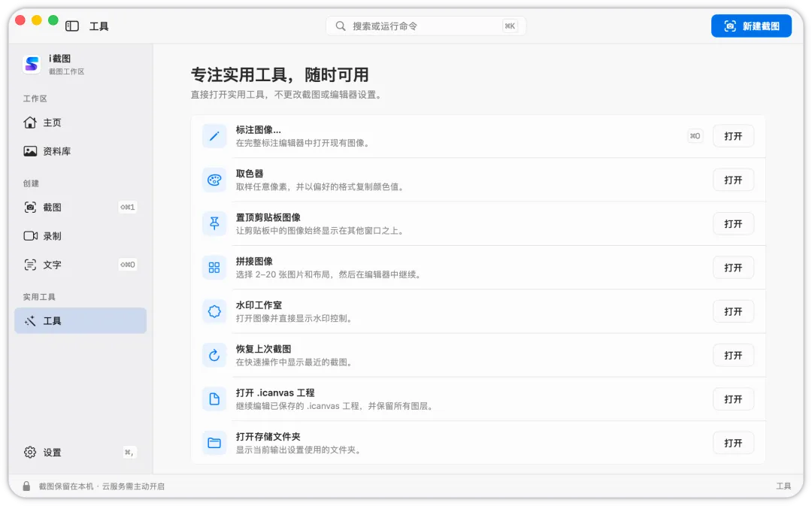Click the 置顶剪贴板图像 pin icon
This screenshot has height=506, width=812.
[x=214, y=224]
